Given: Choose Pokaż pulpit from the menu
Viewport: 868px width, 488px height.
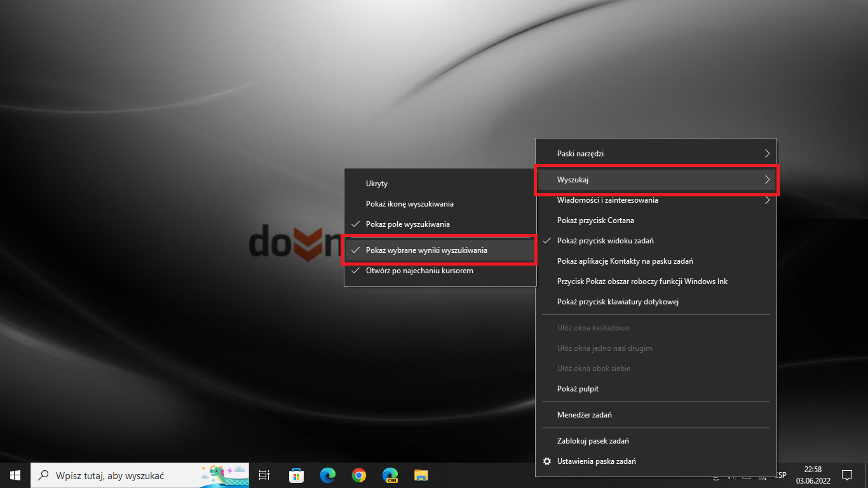Looking at the screenshot, I should click(656, 389).
